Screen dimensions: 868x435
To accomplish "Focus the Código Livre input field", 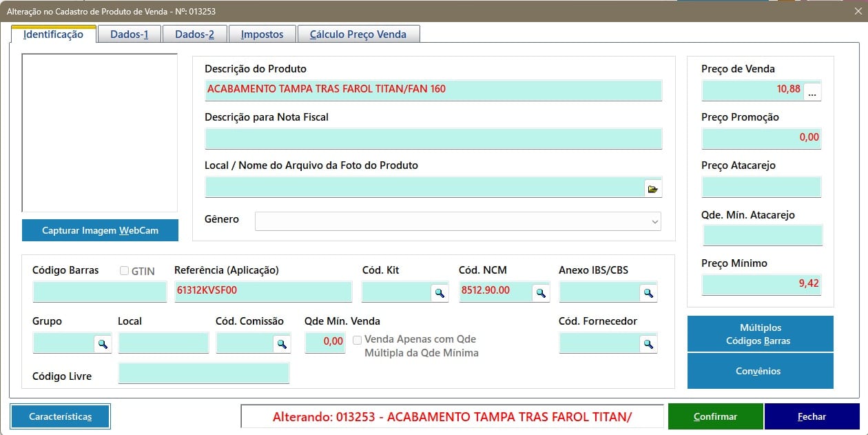I will pyautogui.click(x=204, y=373).
